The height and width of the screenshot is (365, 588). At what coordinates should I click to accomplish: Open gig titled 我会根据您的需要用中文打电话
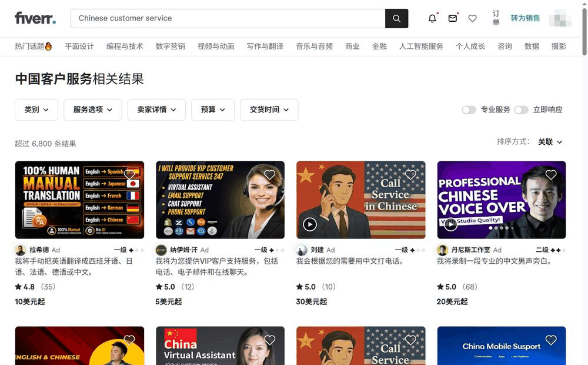pyautogui.click(x=350, y=261)
